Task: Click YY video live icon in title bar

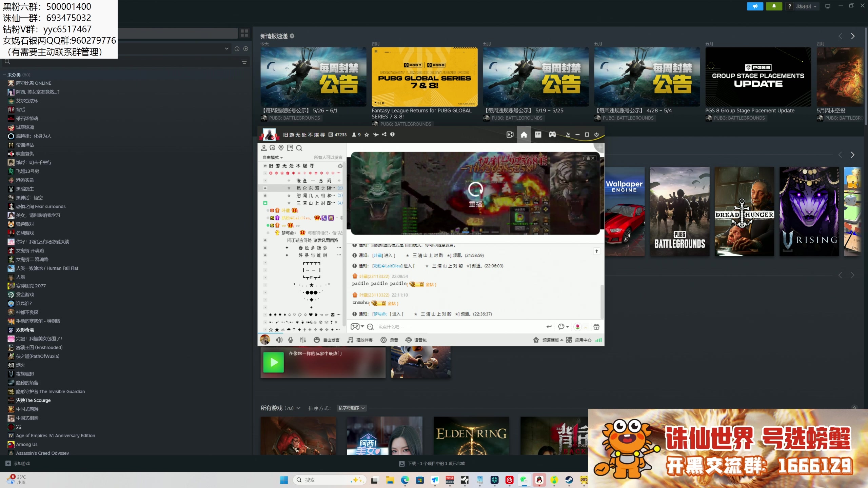Action: point(510,135)
